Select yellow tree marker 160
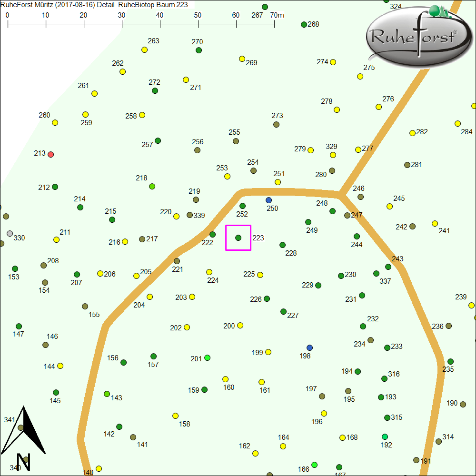Image resolution: width=476 pixels, height=476 pixels. point(225,379)
